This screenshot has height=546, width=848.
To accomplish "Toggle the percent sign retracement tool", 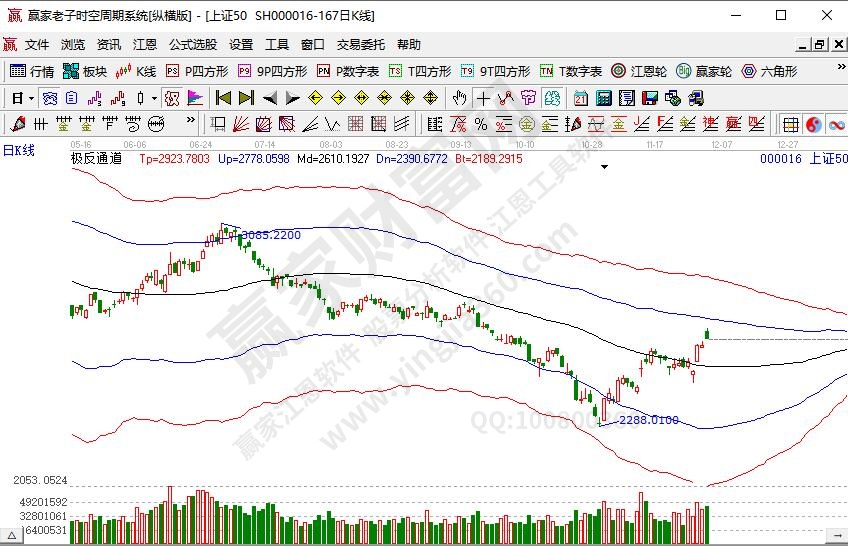I will 481,124.
